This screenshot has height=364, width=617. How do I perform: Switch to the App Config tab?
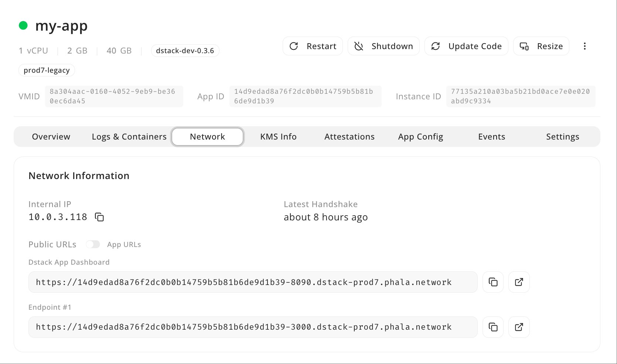pyautogui.click(x=420, y=137)
